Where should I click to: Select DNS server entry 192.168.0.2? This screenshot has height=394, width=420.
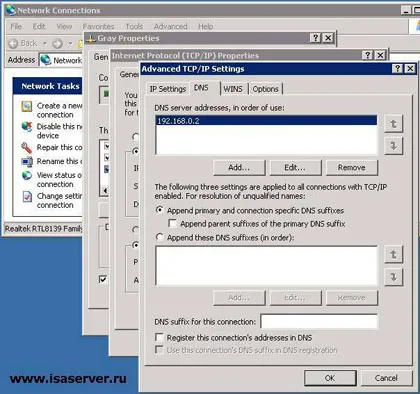click(x=266, y=121)
